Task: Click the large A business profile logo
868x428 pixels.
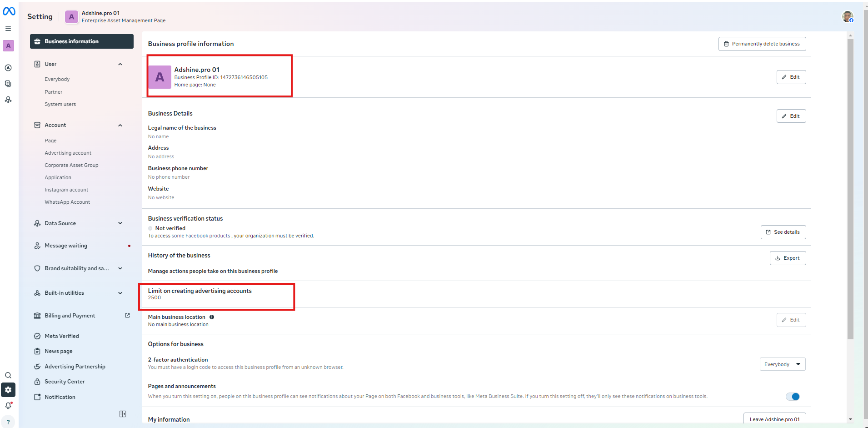Action: coord(160,77)
